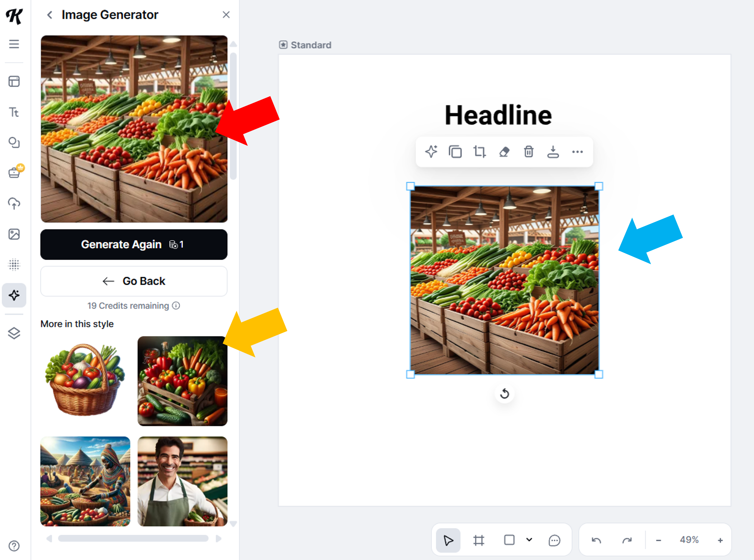Open the hamburger menu in sidebar

14,44
